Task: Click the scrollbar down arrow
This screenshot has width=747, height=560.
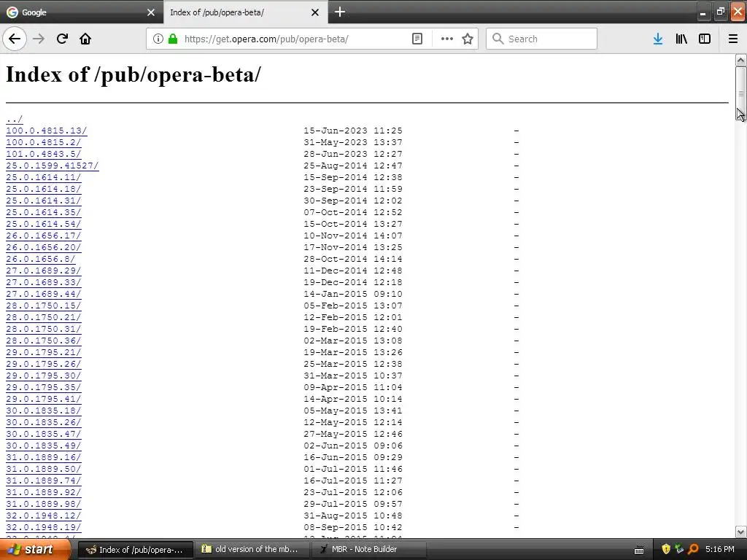Action: coord(740,532)
